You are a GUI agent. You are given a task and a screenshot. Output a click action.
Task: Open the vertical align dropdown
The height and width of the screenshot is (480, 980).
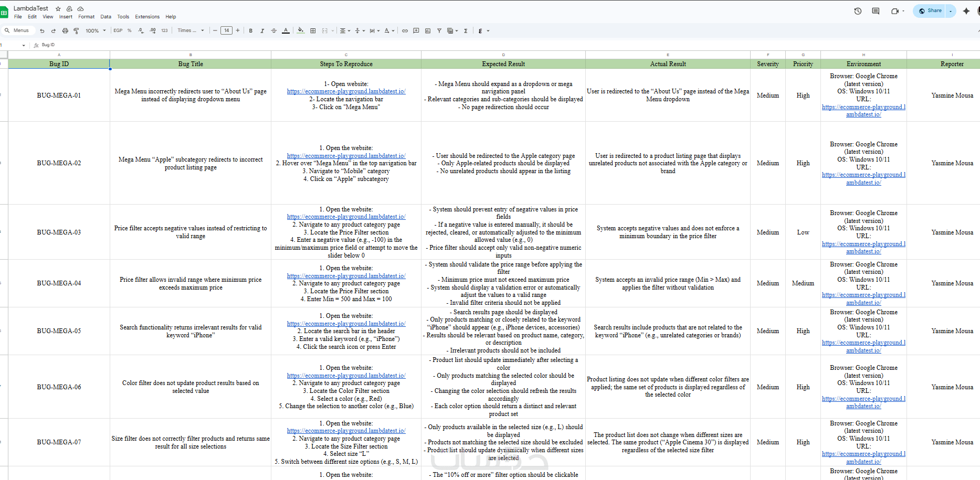tap(360, 31)
